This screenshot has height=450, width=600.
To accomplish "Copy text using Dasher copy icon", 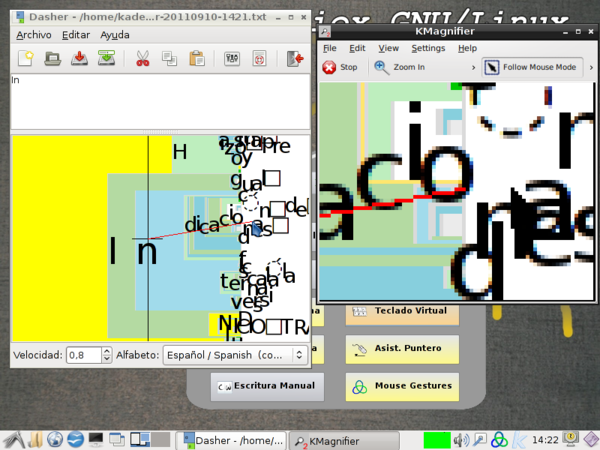I will tap(170, 59).
